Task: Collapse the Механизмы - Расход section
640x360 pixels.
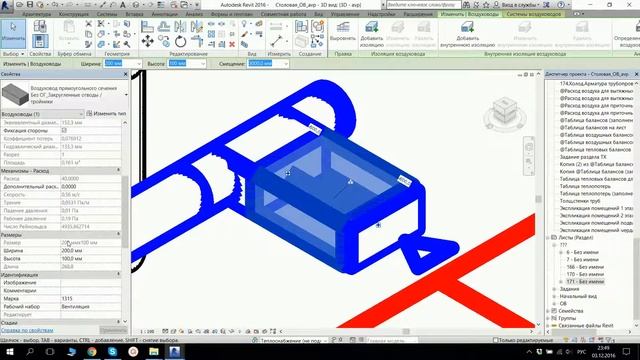Action: point(118,170)
